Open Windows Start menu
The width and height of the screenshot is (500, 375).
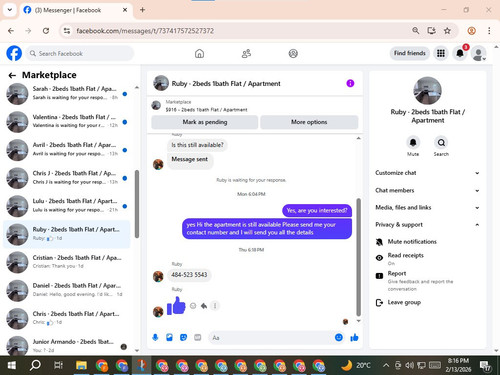click(11, 365)
